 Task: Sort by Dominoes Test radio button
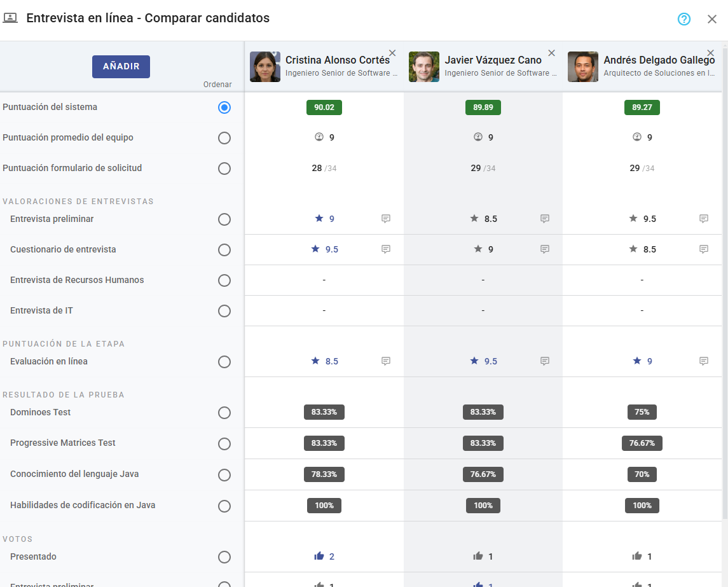coord(224,413)
